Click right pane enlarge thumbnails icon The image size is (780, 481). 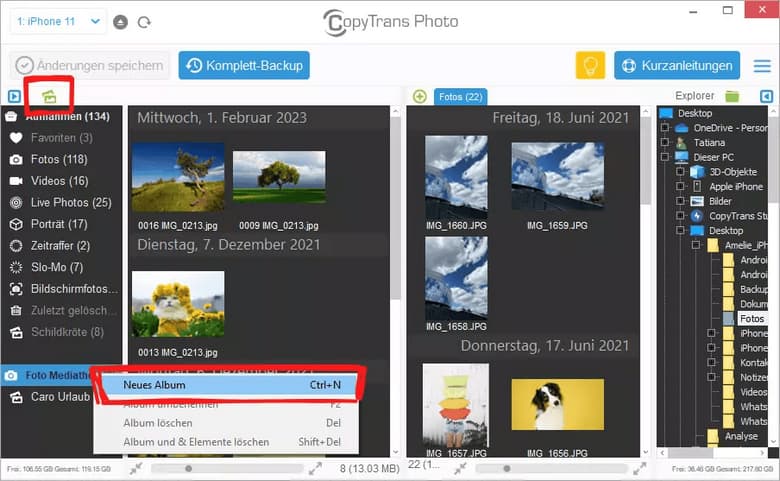(640, 468)
